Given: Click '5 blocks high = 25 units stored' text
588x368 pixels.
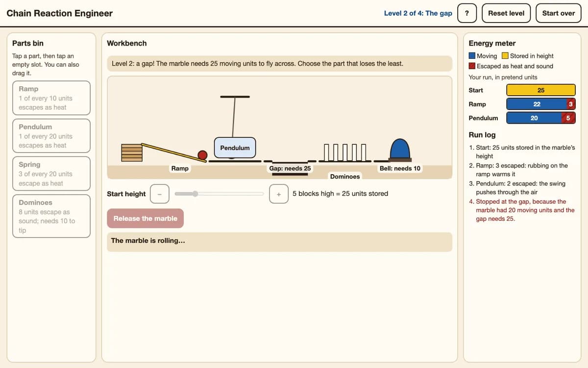Looking at the screenshot, I should pos(340,194).
